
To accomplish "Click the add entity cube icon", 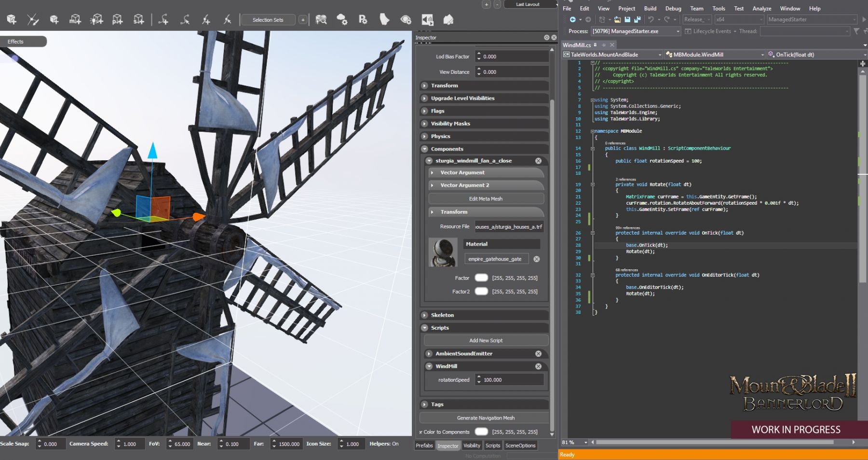I will [x=12, y=19].
